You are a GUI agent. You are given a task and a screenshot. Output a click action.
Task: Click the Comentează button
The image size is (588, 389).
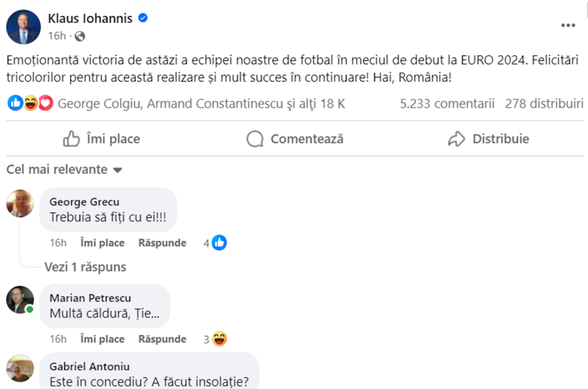tap(294, 139)
